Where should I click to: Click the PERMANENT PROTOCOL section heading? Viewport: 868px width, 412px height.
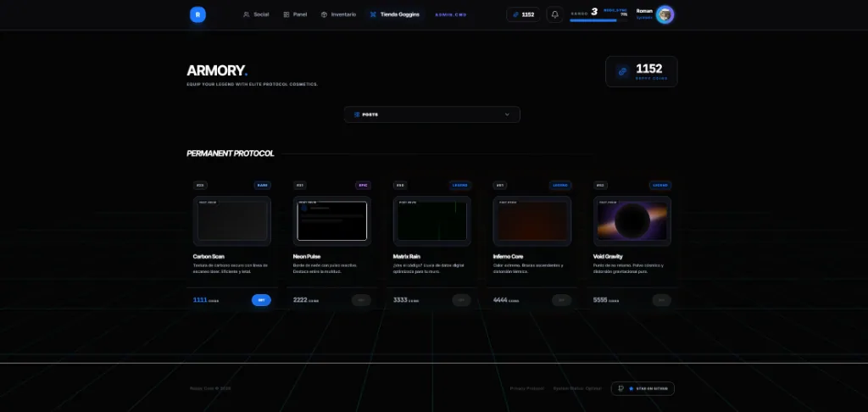point(231,153)
